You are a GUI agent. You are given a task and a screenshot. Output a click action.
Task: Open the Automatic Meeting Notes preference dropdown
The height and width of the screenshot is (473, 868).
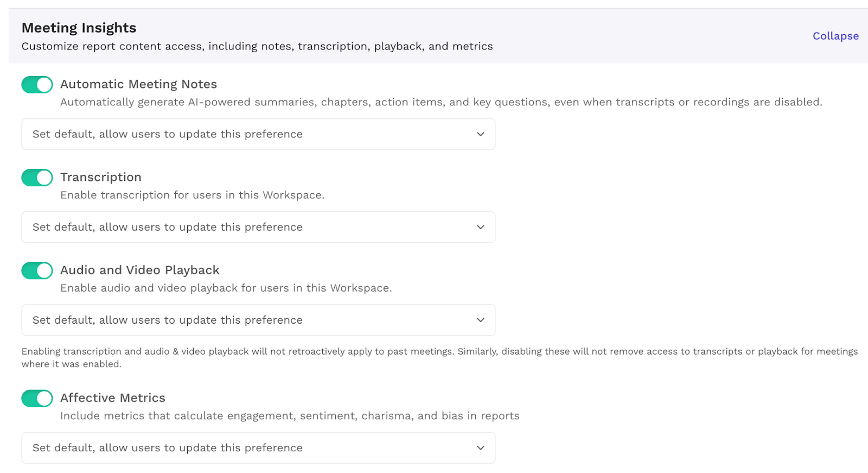[x=258, y=134]
